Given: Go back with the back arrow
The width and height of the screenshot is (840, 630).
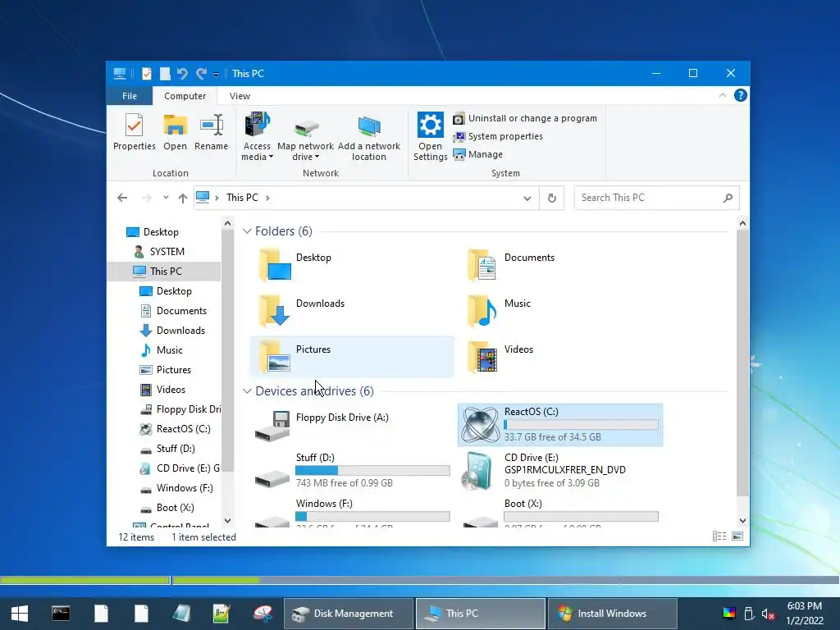Looking at the screenshot, I should (x=122, y=198).
